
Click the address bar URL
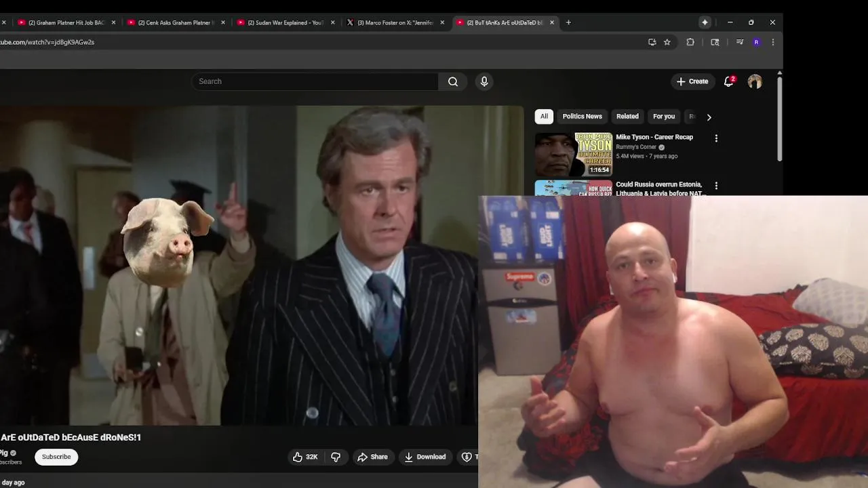click(47, 42)
